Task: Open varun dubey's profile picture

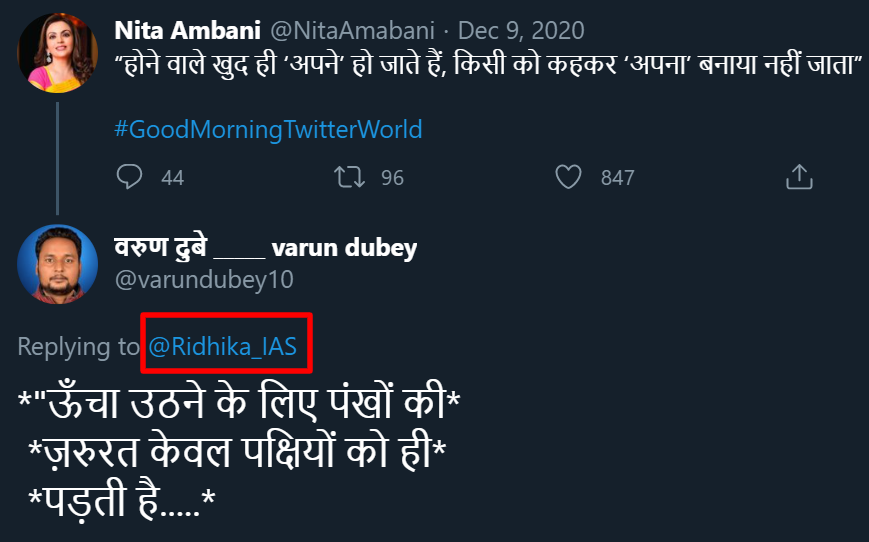Action: (x=57, y=264)
